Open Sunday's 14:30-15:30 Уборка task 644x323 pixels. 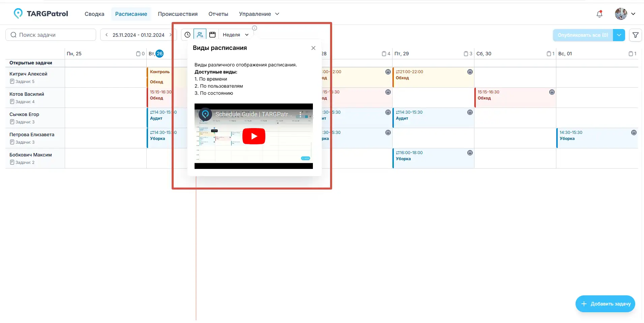pos(597,138)
